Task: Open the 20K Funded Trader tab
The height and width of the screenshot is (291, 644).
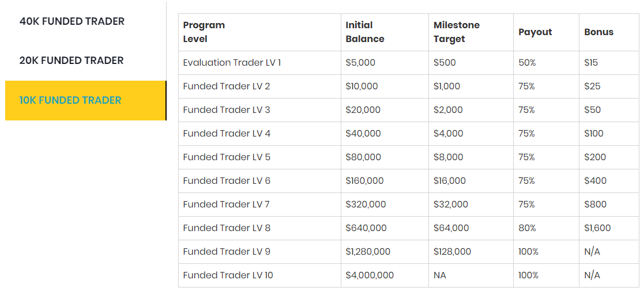Action: coord(71,61)
